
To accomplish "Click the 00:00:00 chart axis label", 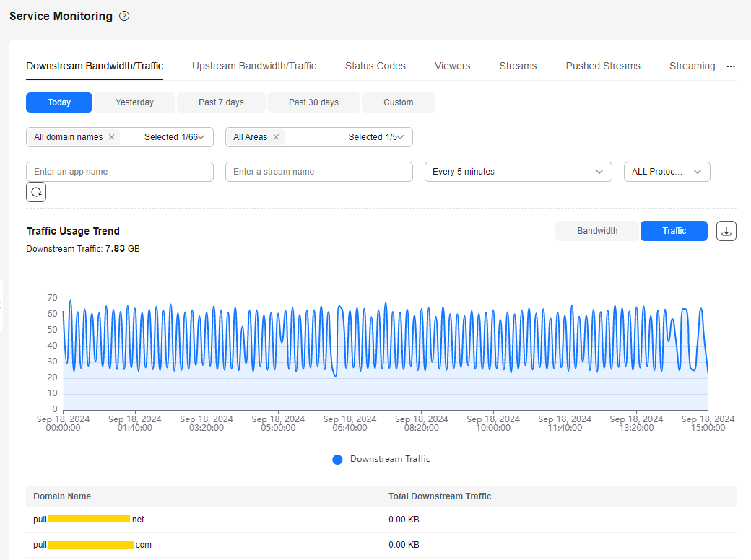I will pos(64,423).
